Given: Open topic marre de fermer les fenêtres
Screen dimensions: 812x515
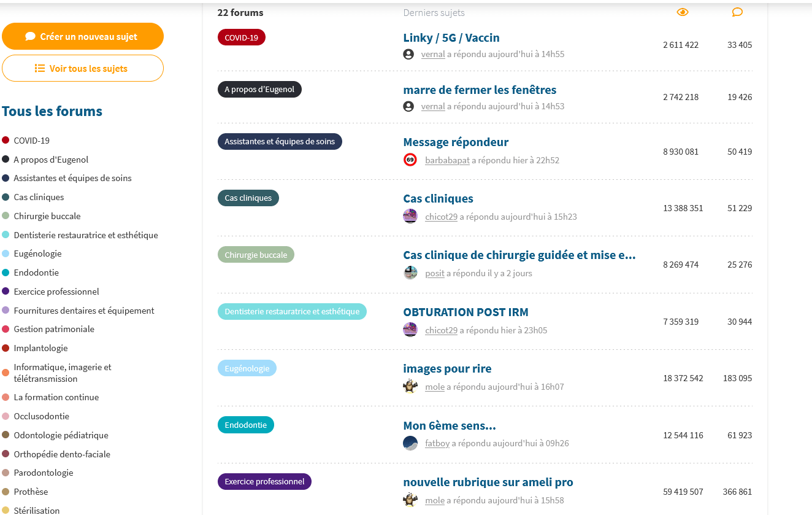Looking at the screenshot, I should (x=480, y=90).
